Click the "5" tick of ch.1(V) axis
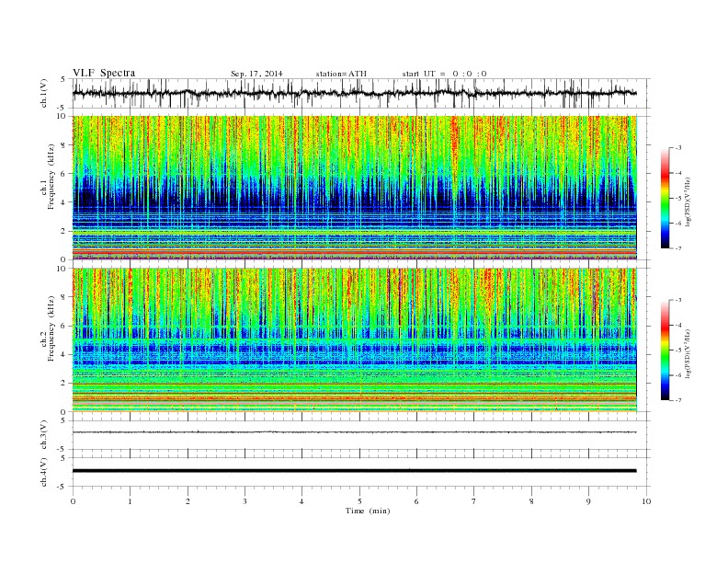The width and height of the screenshot is (728, 563). point(63,79)
